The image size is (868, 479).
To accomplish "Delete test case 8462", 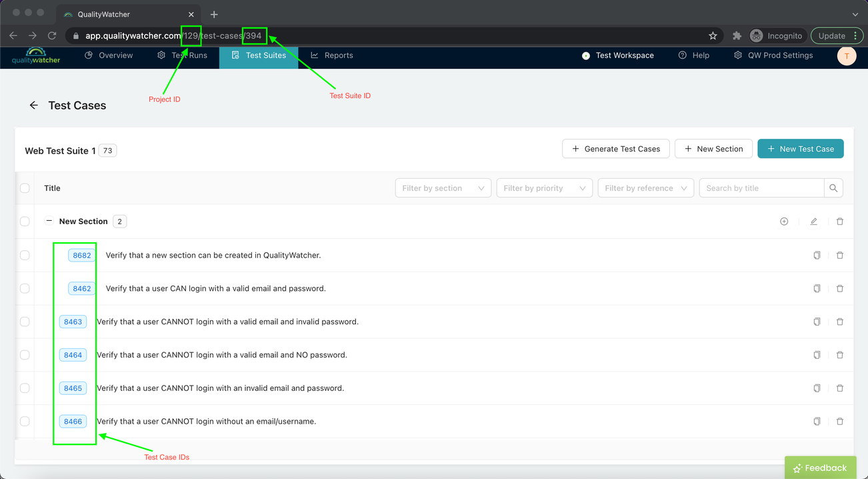I will coord(840,289).
